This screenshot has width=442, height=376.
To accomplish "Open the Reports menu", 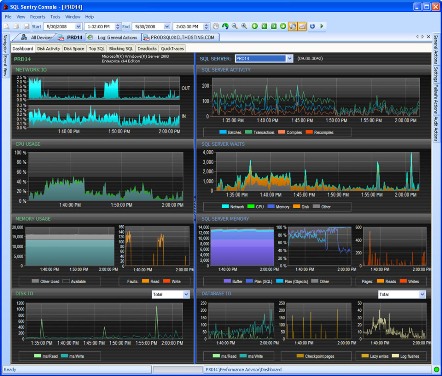I will (37, 17).
